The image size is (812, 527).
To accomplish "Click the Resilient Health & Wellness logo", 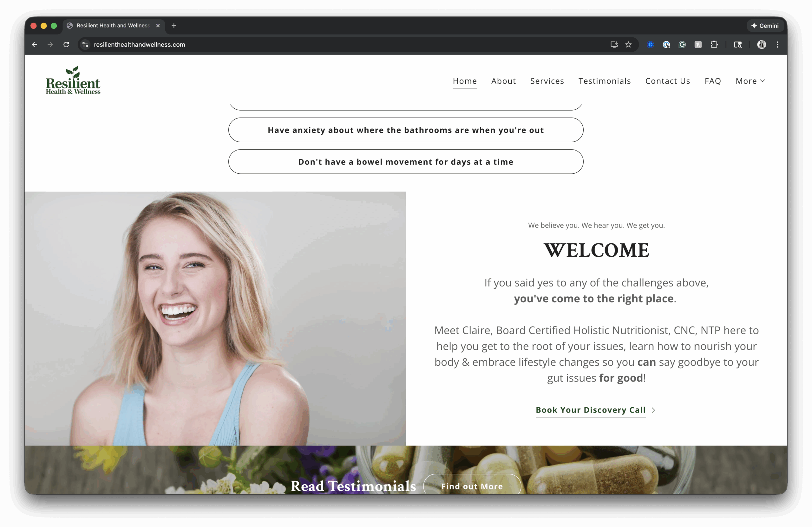I will tap(73, 80).
